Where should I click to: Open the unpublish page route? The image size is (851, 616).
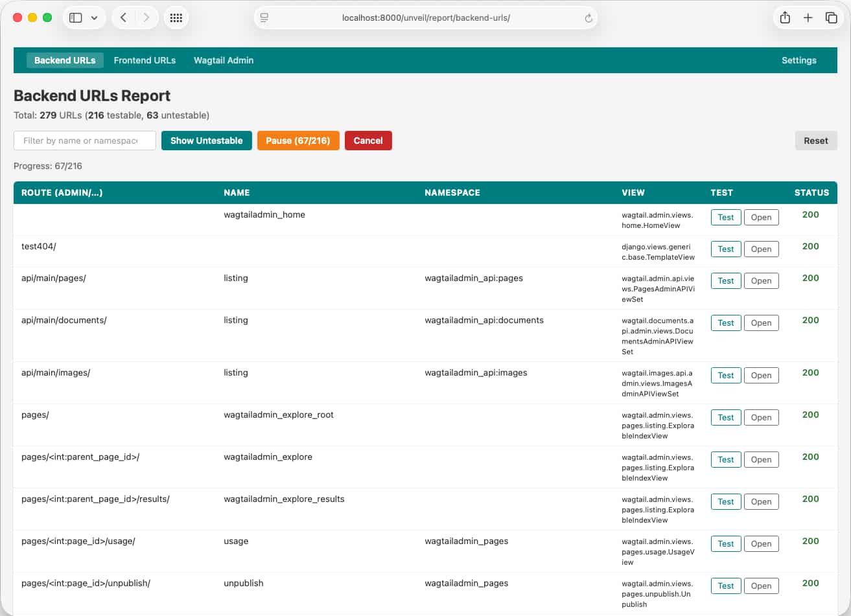click(x=761, y=586)
